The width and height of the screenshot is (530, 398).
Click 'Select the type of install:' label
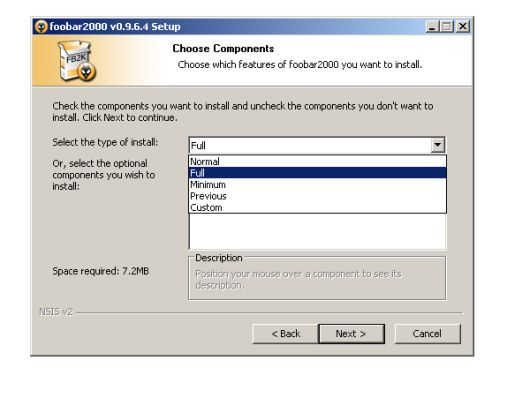[x=105, y=142]
